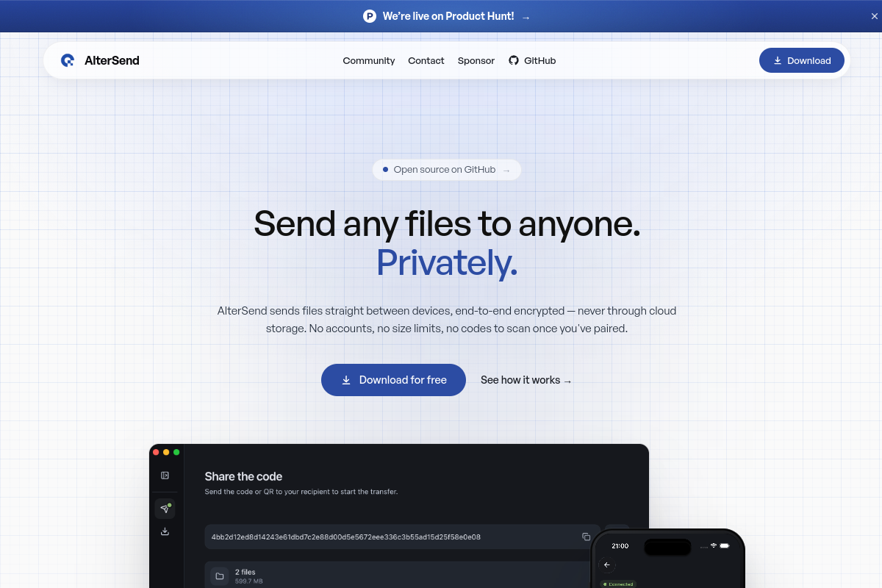Image resolution: width=882 pixels, height=588 pixels.
Task: Click the red close dot of the app preview
Action: [x=156, y=452]
